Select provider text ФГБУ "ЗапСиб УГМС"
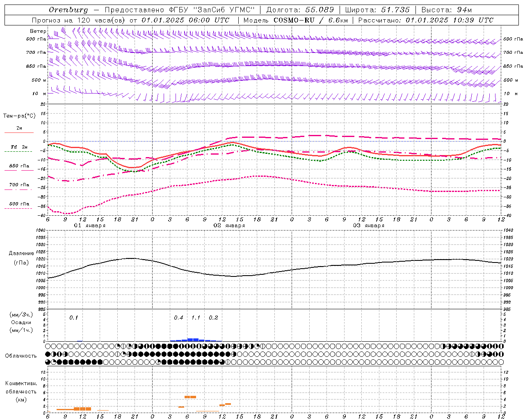Image resolution: width=525 pixels, height=420 pixels. pos(212,10)
